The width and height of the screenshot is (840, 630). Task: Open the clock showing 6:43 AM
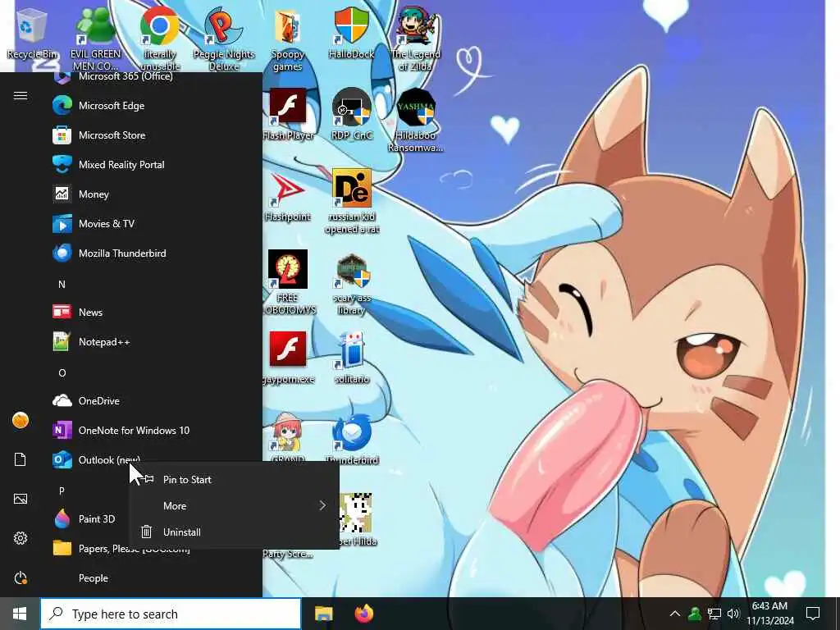(769, 614)
